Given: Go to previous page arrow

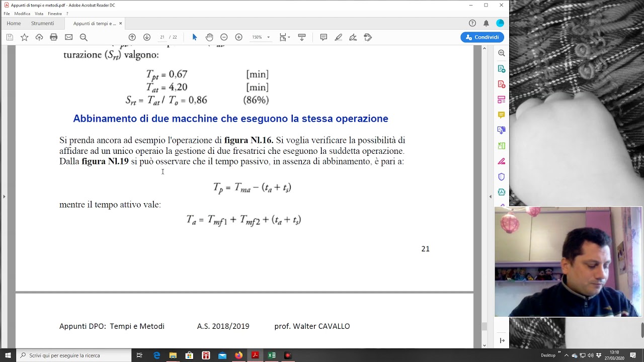Looking at the screenshot, I should 132,37.
